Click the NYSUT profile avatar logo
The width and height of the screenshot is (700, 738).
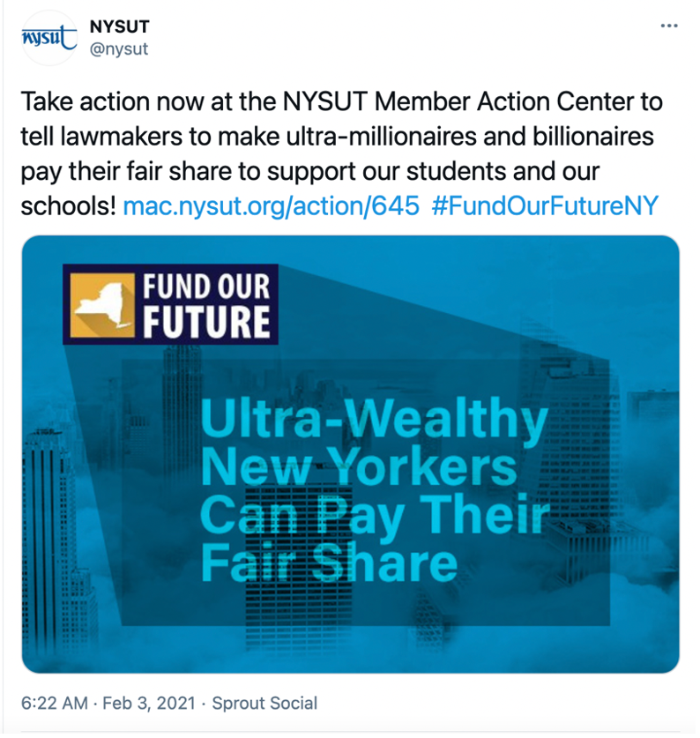pyautogui.click(x=49, y=38)
